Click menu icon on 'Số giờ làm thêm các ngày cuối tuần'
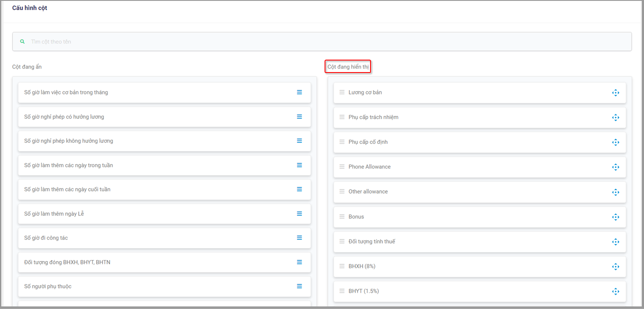Image resolution: width=644 pixels, height=309 pixels. [x=300, y=189]
